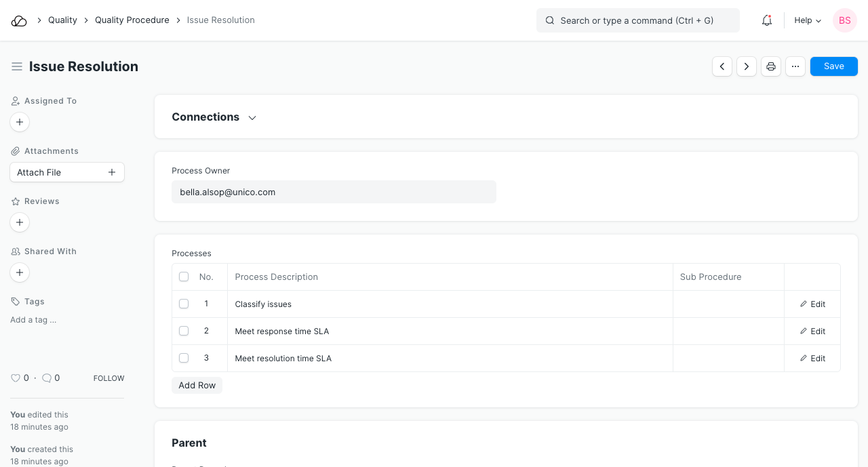Open the three-dots more options menu
Viewport: 868px width, 467px height.
(x=795, y=66)
